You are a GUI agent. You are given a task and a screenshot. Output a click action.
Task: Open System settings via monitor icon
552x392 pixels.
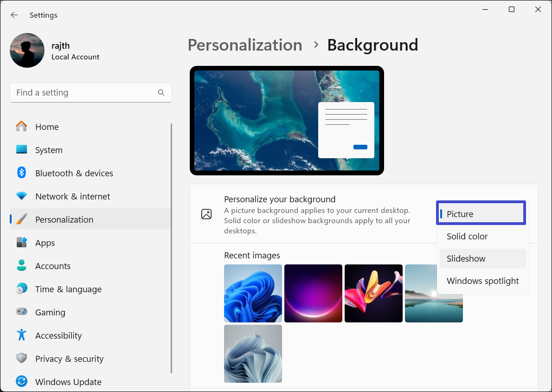coord(21,150)
